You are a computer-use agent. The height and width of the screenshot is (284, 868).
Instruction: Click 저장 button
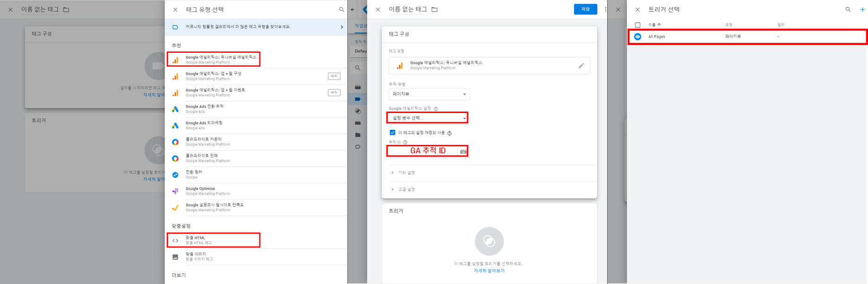point(585,9)
